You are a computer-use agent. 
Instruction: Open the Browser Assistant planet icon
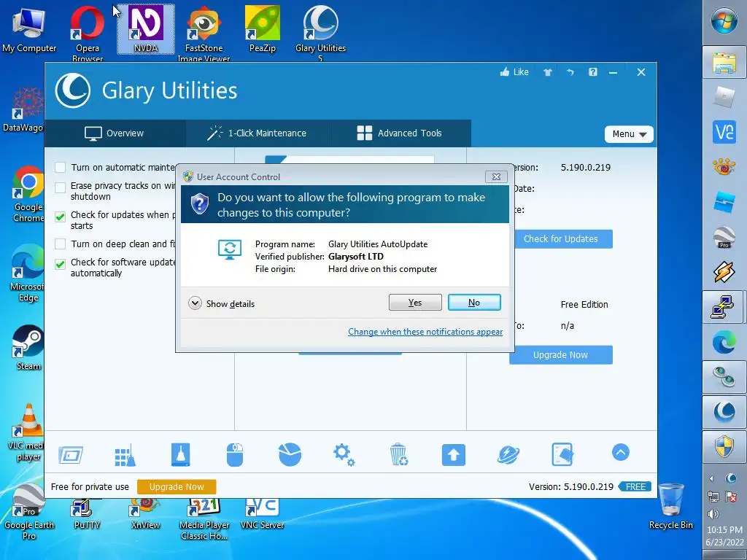[x=508, y=454]
